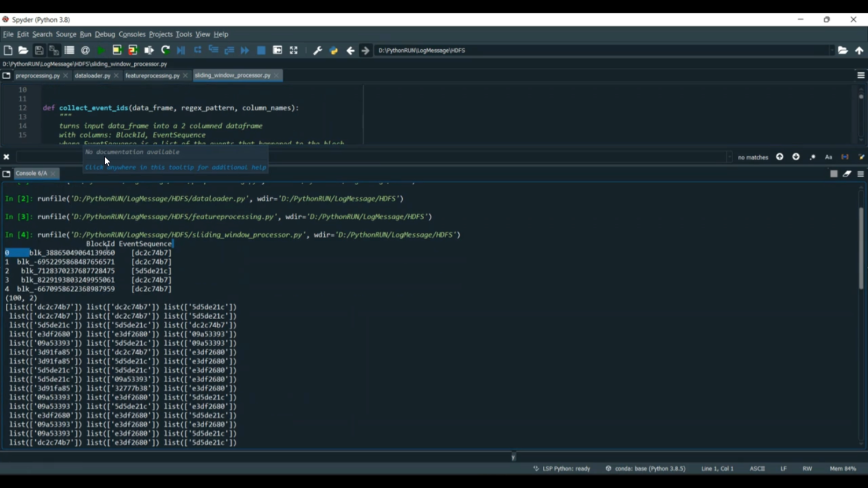Interrupt the kernel with the gray square
Viewport: 868px width, 488px height.
pos(834,174)
